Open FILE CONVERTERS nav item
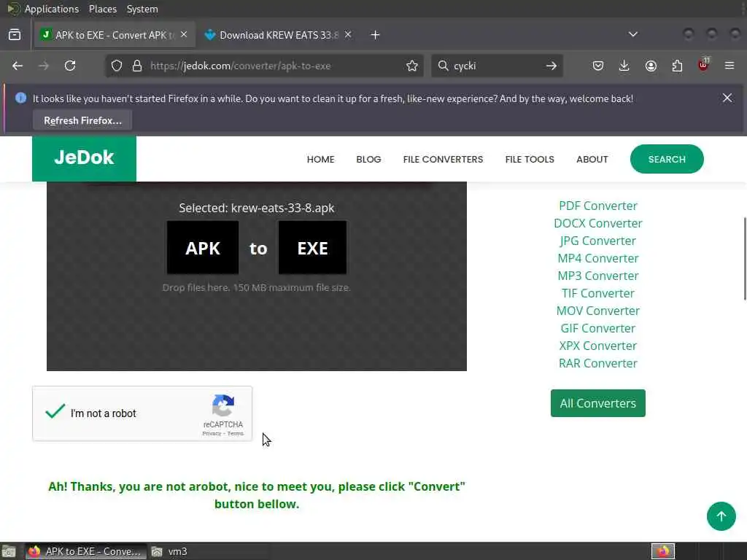This screenshot has width=747, height=560. pyautogui.click(x=443, y=160)
